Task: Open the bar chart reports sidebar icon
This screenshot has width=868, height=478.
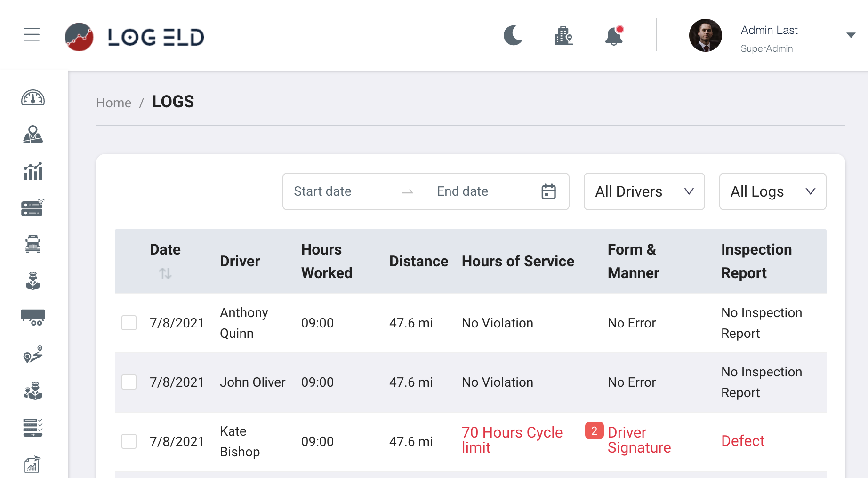Action: 33,171
